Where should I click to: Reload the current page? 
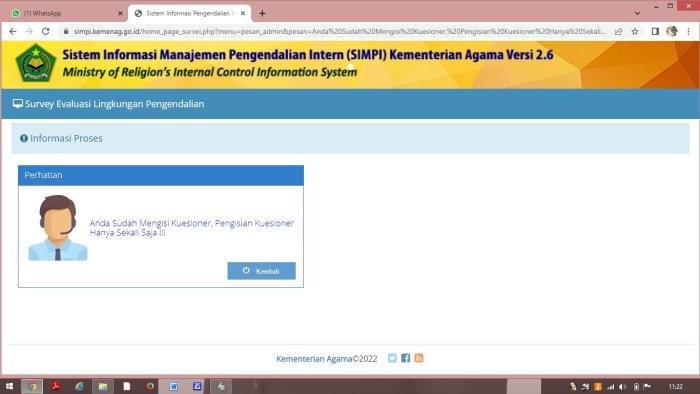tap(46, 31)
